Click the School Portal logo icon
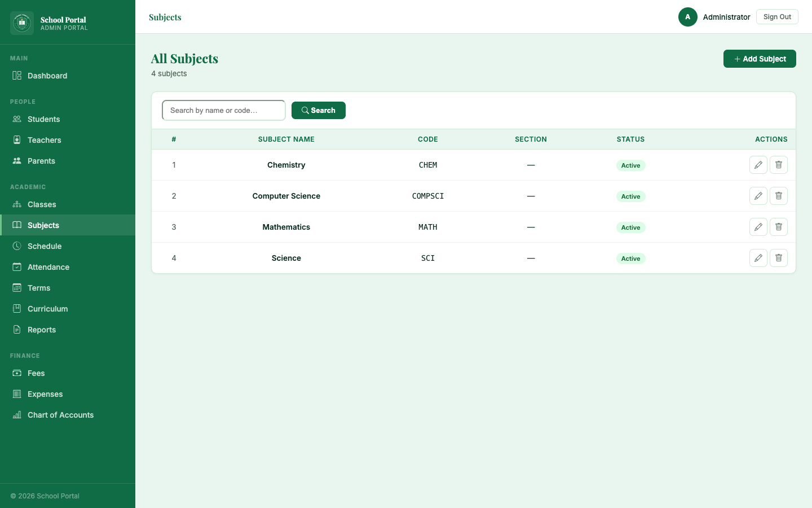Viewport: 812px width, 508px height. pyautogui.click(x=22, y=23)
